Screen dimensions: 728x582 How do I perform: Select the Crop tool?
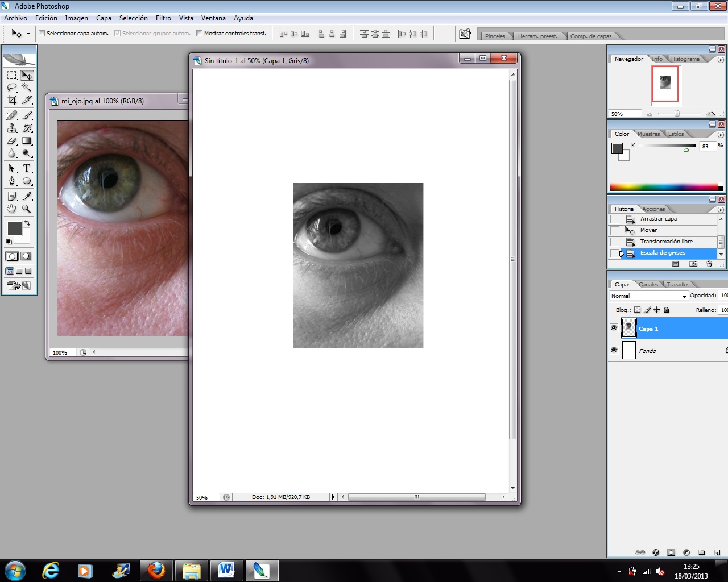[12, 100]
